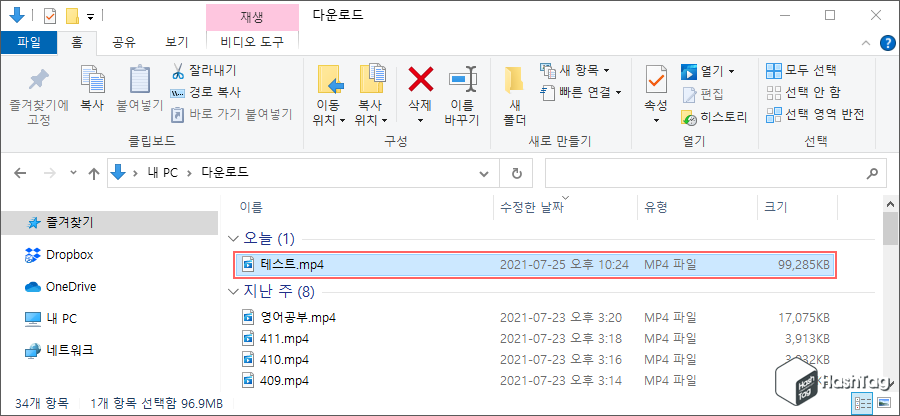Click the Copy to (복사 위치) icon

pyautogui.click(x=372, y=80)
